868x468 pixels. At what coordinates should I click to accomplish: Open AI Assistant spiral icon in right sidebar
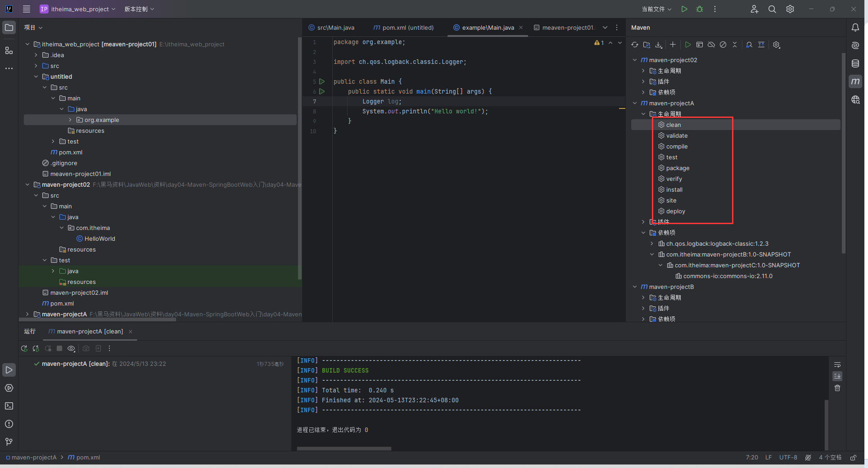pos(855,45)
